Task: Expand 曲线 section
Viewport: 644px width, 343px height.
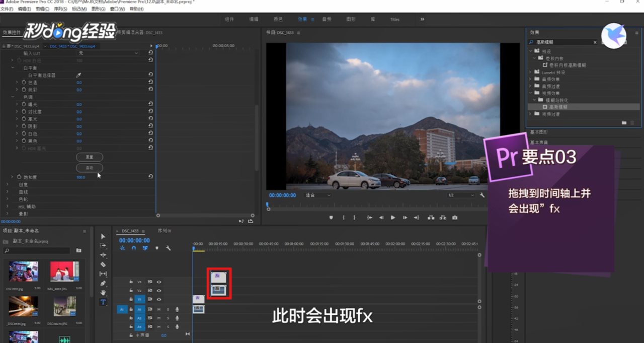Action: pyautogui.click(x=8, y=192)
